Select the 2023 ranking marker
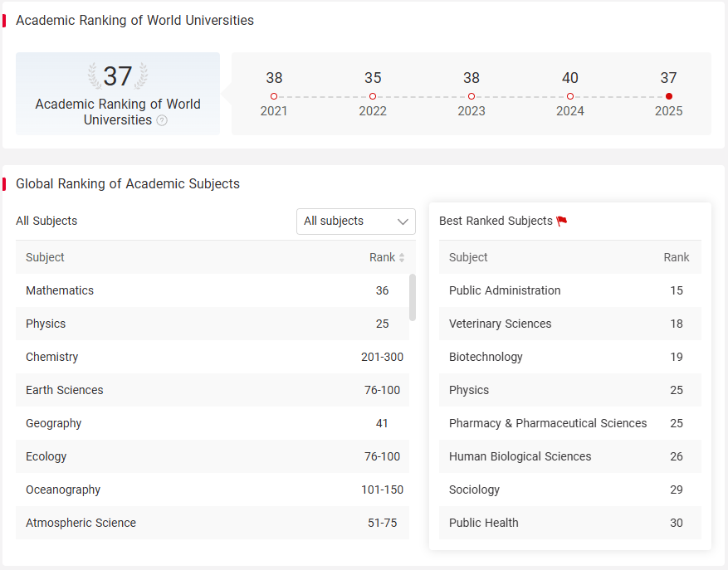 click(x=471, y=96)
